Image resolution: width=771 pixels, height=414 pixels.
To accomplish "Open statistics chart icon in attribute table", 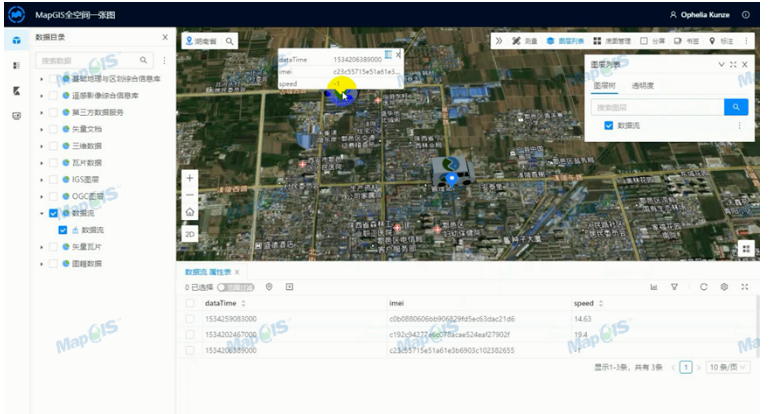I will 653,287.
